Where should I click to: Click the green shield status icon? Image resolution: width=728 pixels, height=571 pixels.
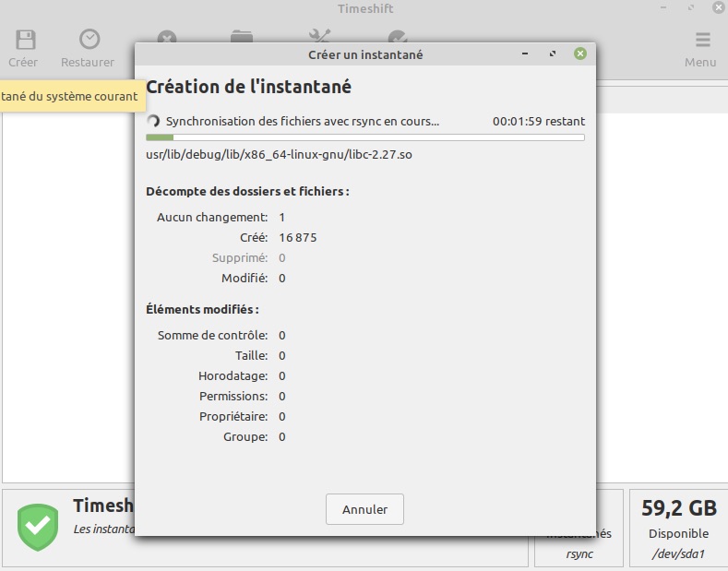(38, 527)
